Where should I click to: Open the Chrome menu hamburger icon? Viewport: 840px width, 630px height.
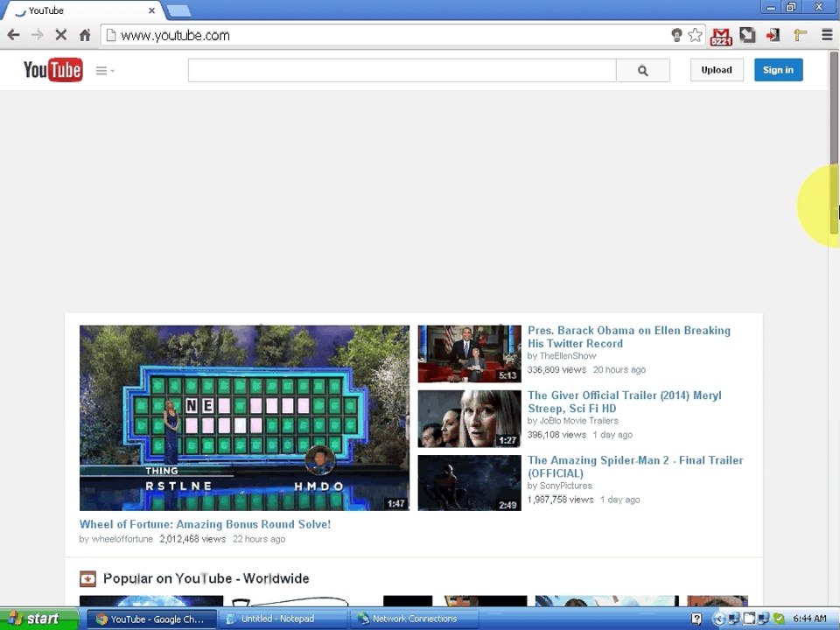point(827,35)
